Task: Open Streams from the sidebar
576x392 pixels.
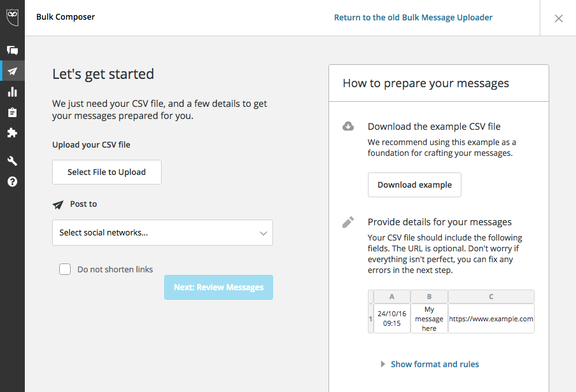Action: pos(12,50)
